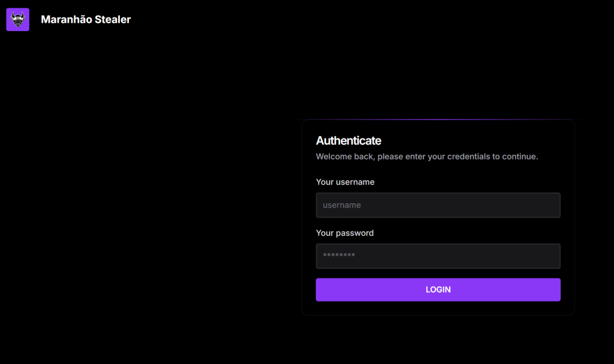
Task: Click the asterisk placeholder in the password box
Action: point(339,256)
